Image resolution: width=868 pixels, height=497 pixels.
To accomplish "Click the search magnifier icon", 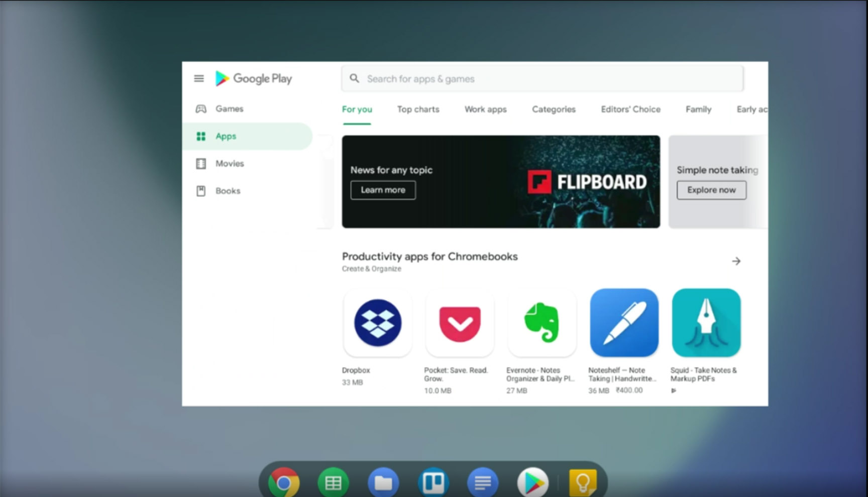I will (x=355, y=79).
